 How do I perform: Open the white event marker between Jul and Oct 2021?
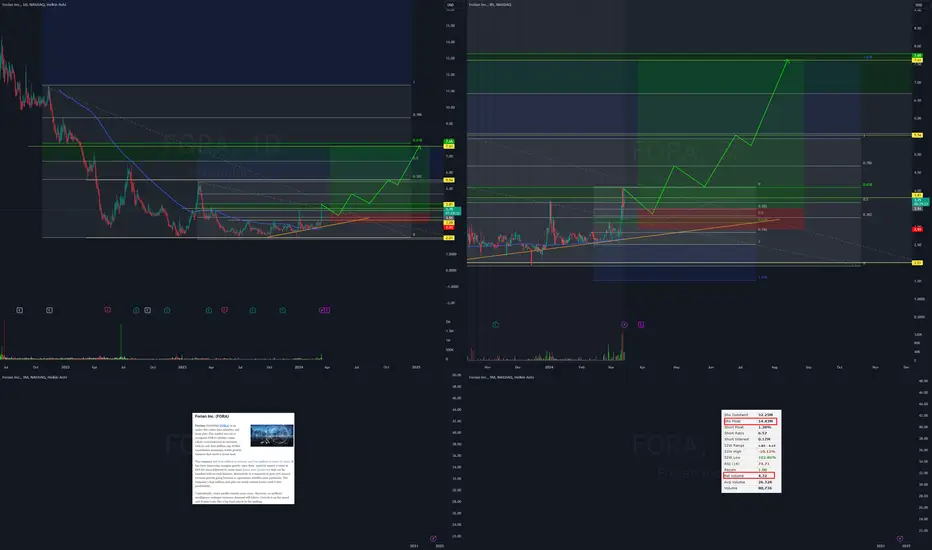pos(20,310)
